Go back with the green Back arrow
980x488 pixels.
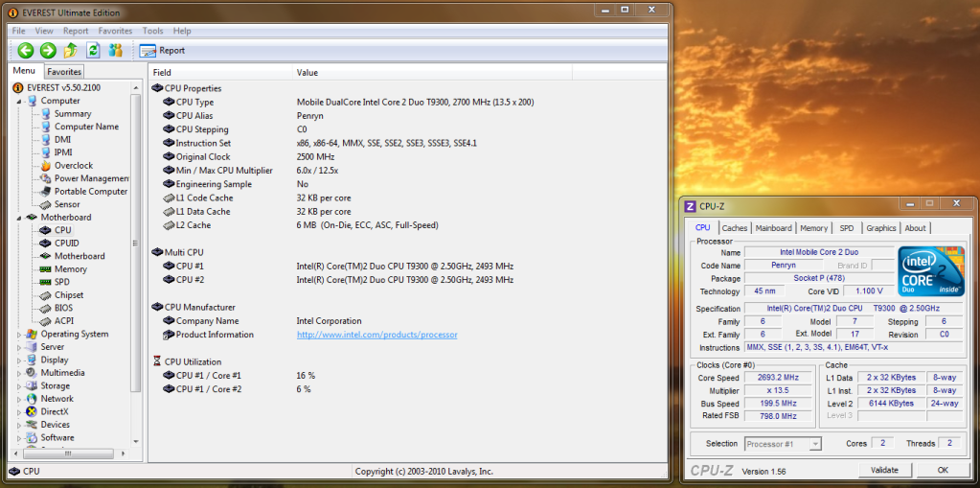click(26, 51)
